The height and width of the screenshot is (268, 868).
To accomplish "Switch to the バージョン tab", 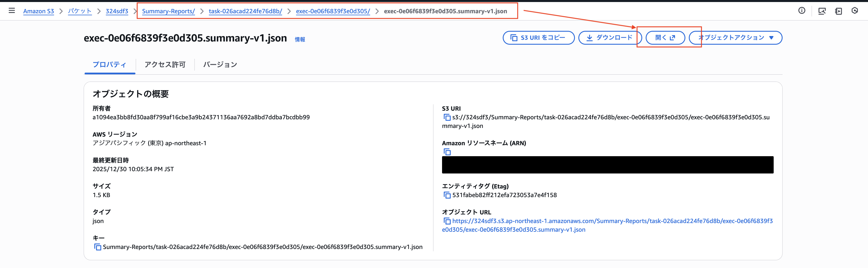I will click(220, 65).
